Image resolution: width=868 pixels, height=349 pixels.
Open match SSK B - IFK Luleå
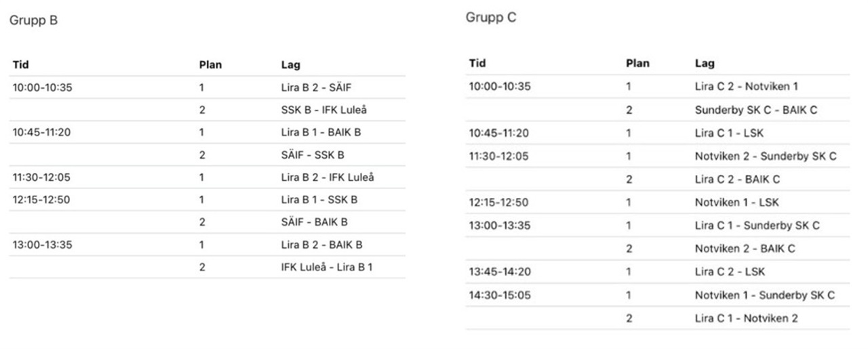tap(323, 110)
